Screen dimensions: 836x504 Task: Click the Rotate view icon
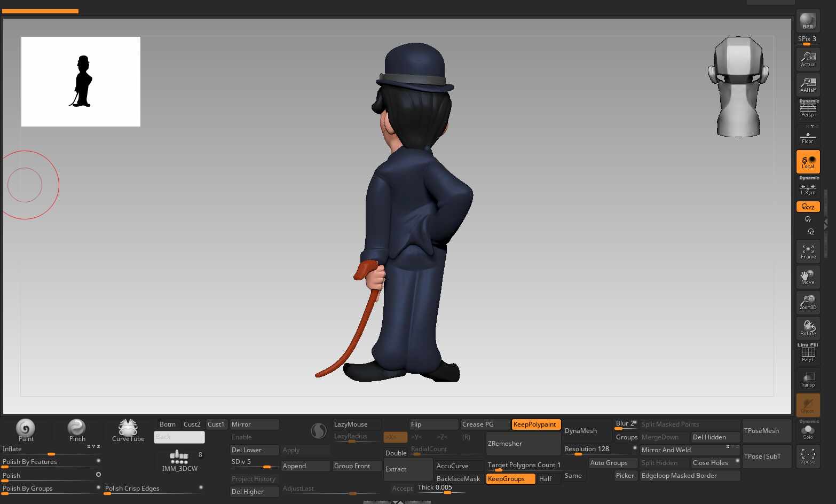[808, 328]
